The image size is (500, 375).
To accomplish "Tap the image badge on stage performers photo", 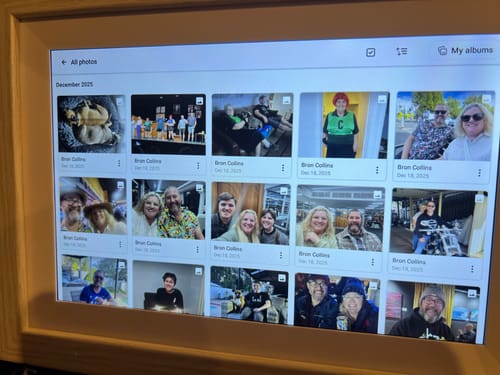I will (x=199, y=101).
